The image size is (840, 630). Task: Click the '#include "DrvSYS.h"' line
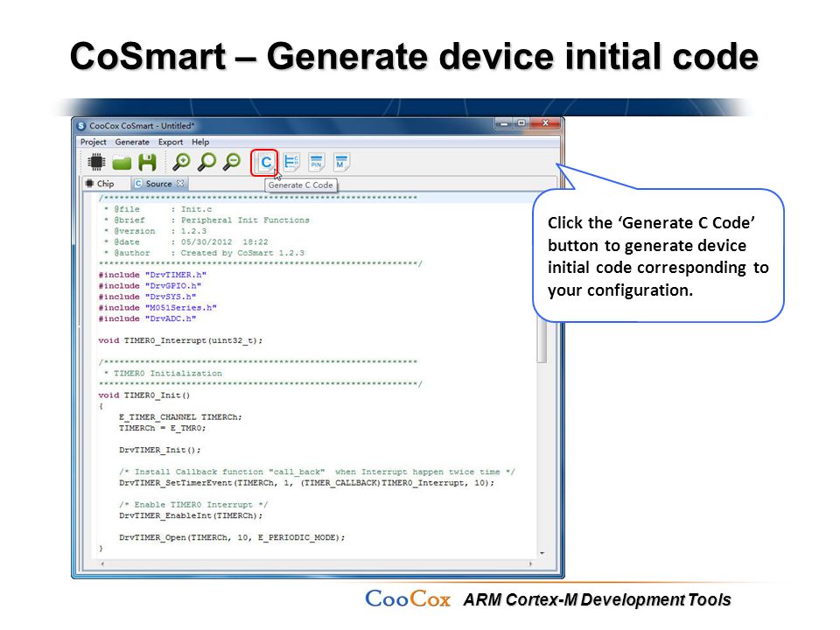pos(147,297)
